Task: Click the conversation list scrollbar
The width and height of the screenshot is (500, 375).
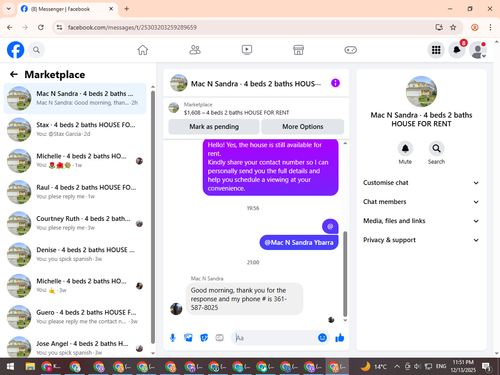Action: click(153, 217)
